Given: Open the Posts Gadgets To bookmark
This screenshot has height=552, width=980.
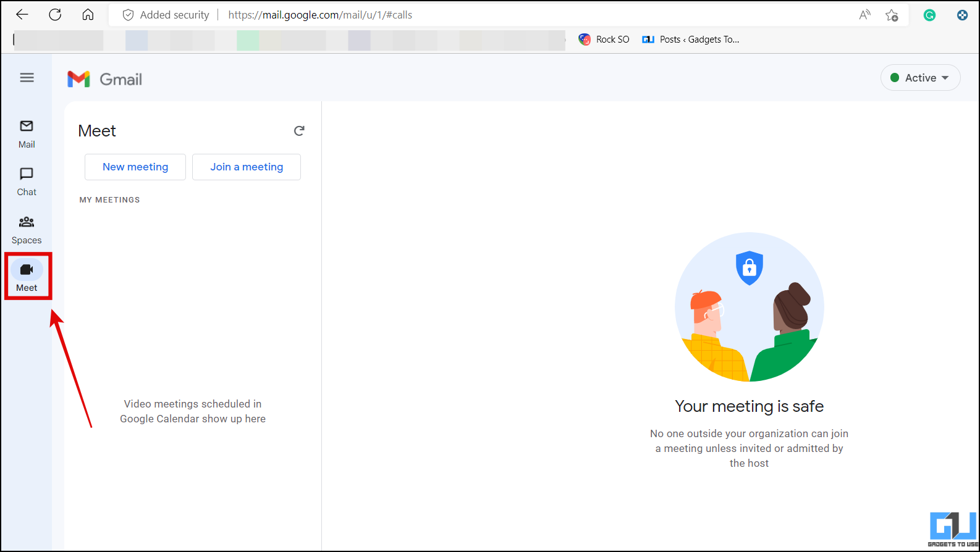Looking at the screenshot, I should 690,40.
